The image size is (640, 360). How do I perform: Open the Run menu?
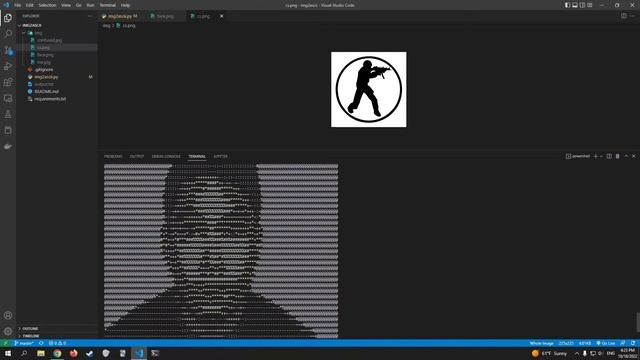click(90, 5)
